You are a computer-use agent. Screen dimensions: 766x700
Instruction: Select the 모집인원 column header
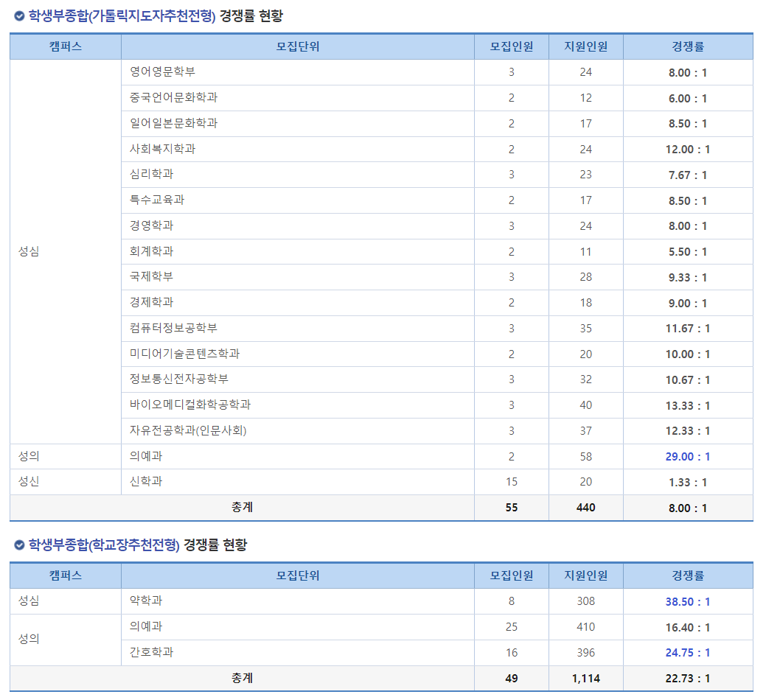pos(512,46)
